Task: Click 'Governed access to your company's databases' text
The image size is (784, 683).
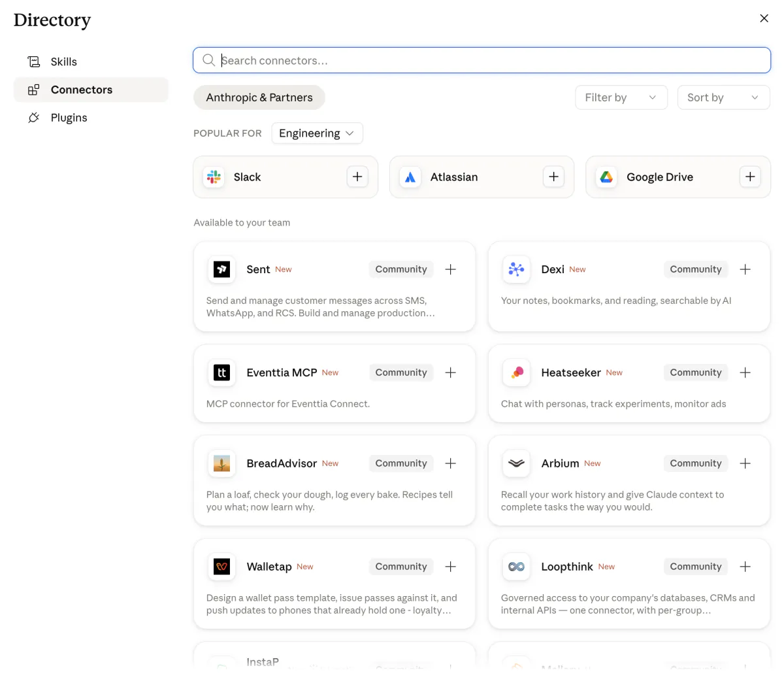Action: tap(628, 604)
